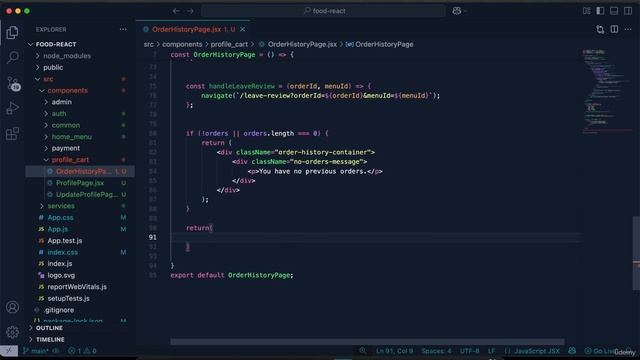Open App.css file
Screen dimensions: 640x360
(80, 218)
